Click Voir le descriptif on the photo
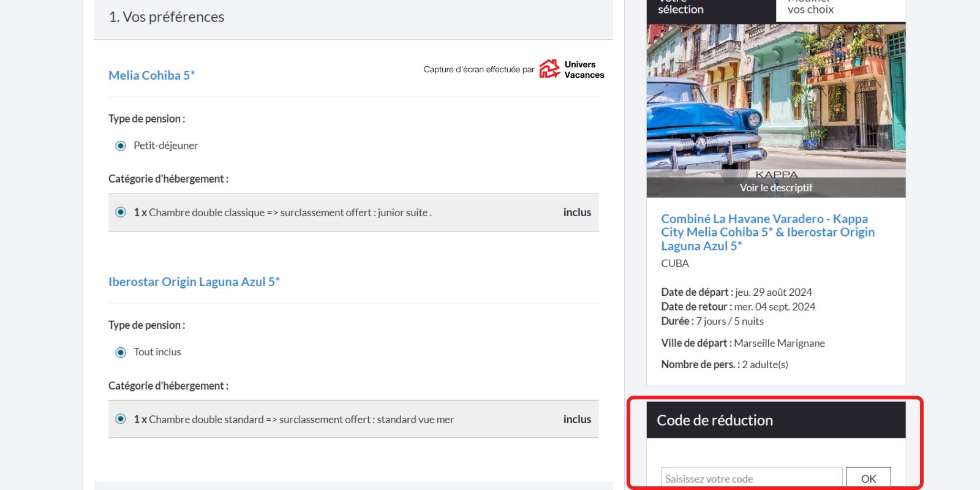Screen dimensions: 980x490 775,188
